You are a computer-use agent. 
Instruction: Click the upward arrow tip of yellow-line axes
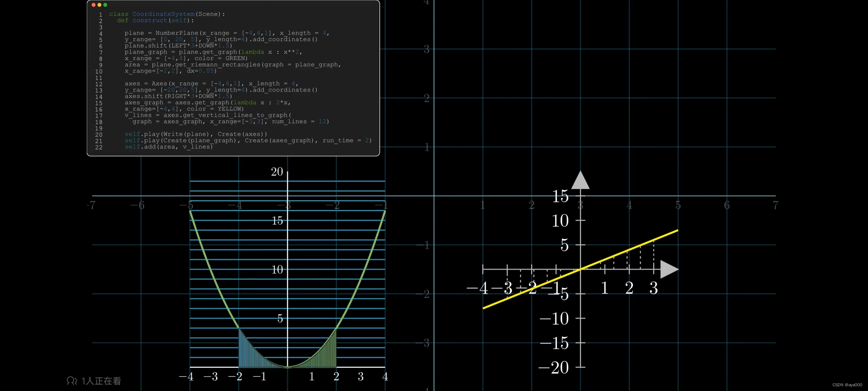click(x=580, y=175)
